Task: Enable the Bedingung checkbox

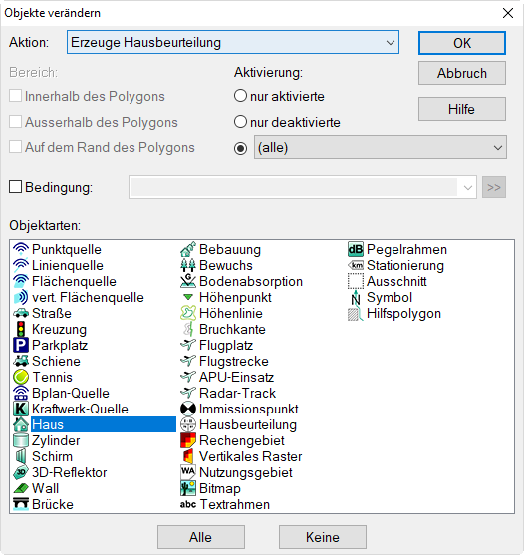Action: [x=16, y=187]
